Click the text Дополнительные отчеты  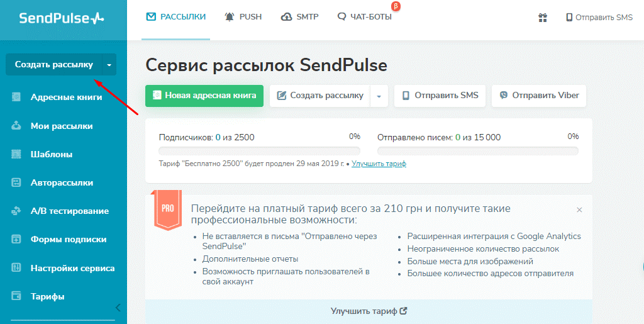(250, 259)
